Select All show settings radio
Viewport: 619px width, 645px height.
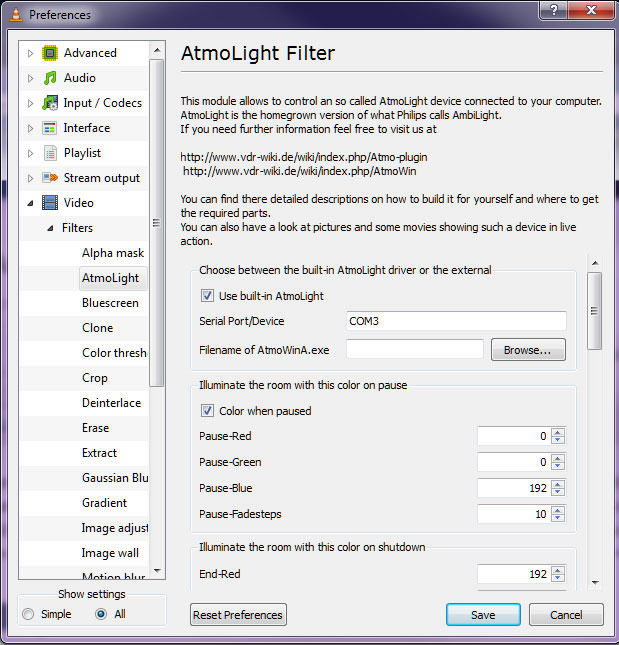[101, 614]
